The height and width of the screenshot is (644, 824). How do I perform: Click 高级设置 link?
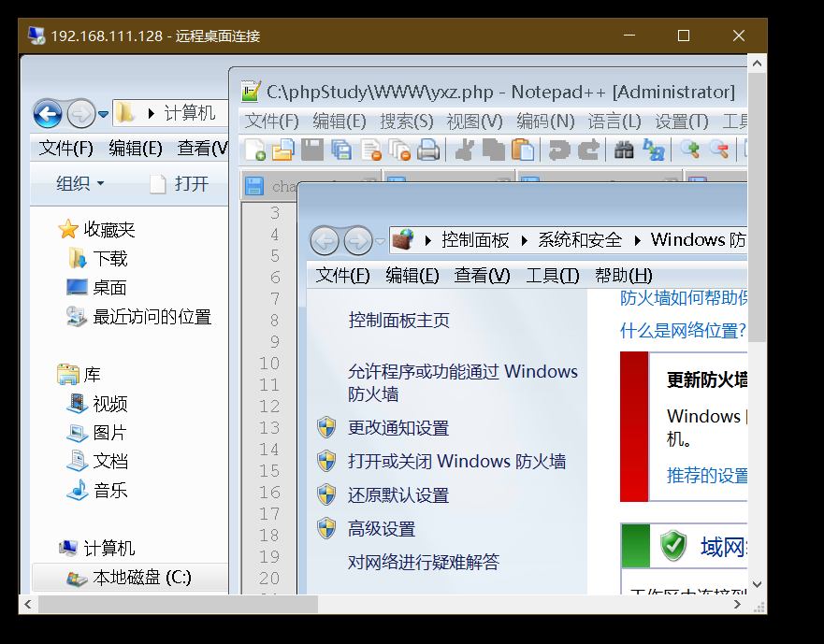coord(382,529)
